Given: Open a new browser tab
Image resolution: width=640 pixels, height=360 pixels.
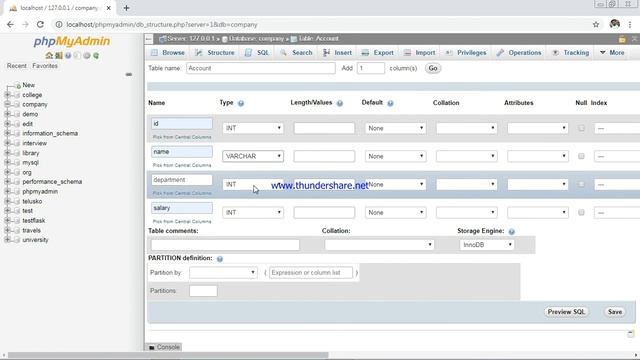Looking at the screenshot, I should tap(126, 8).
